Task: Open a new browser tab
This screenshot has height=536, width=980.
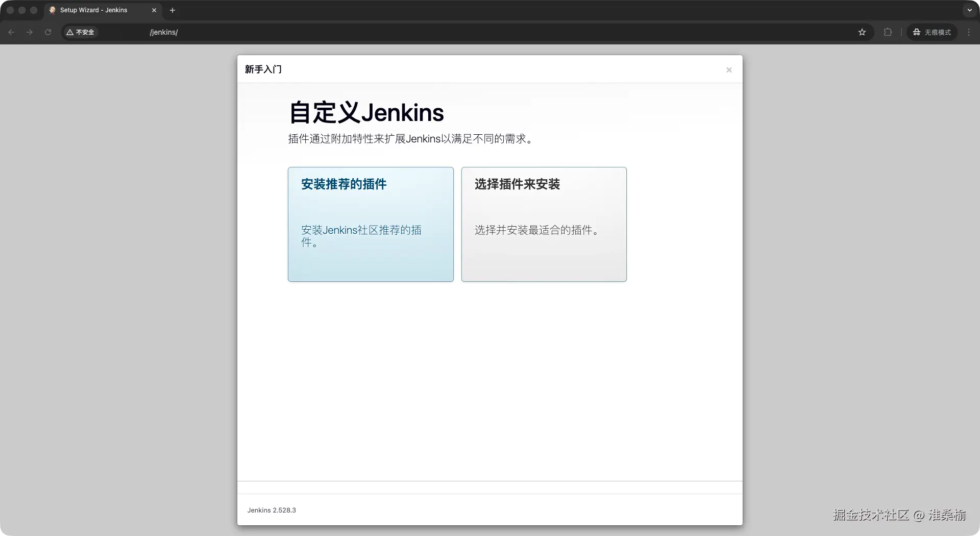Action: [173, 10]
